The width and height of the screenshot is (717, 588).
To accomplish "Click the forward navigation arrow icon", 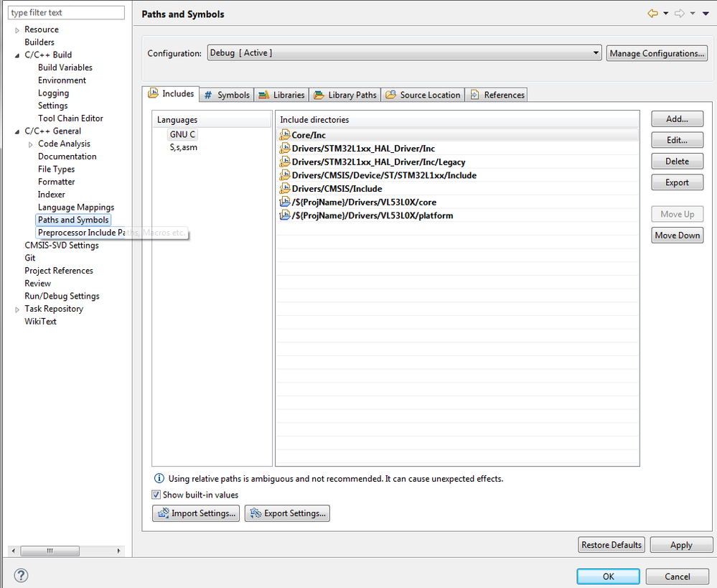I will 680,13.
